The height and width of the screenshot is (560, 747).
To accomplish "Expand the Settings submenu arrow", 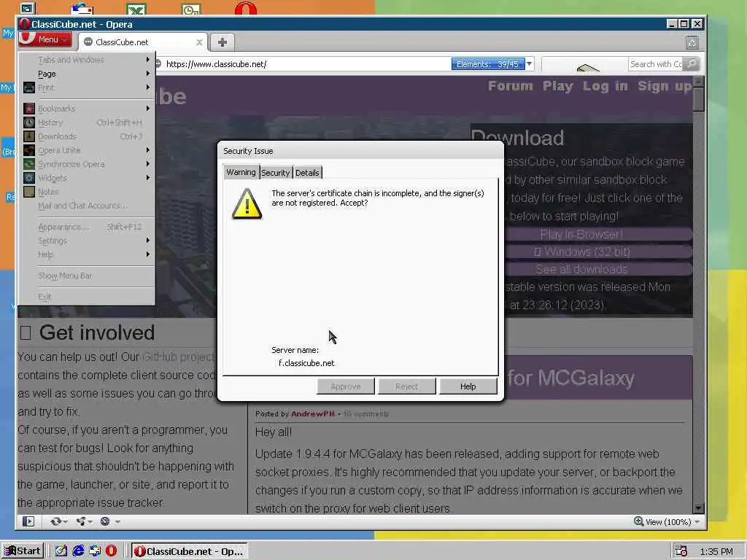I will click(x=148, y=241).
